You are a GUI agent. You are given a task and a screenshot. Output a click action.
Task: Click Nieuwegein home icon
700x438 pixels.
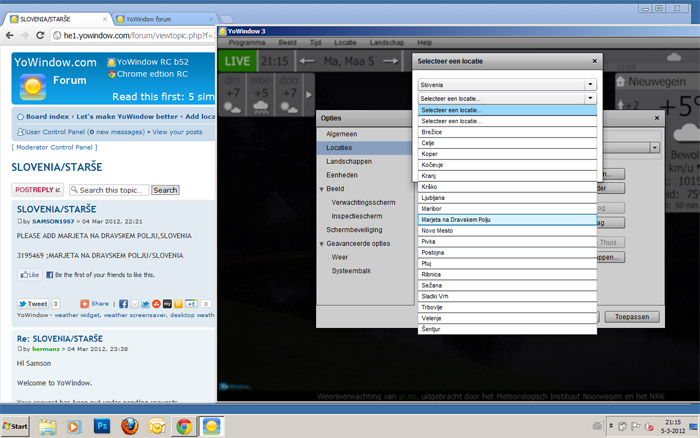(621, 81)
